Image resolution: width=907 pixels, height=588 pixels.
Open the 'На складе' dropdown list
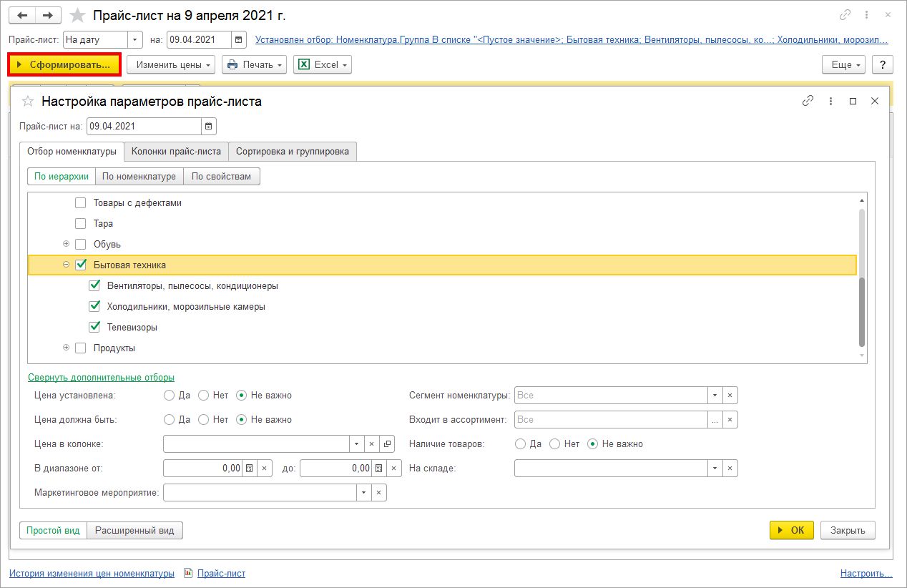click(x=715, y=469)
